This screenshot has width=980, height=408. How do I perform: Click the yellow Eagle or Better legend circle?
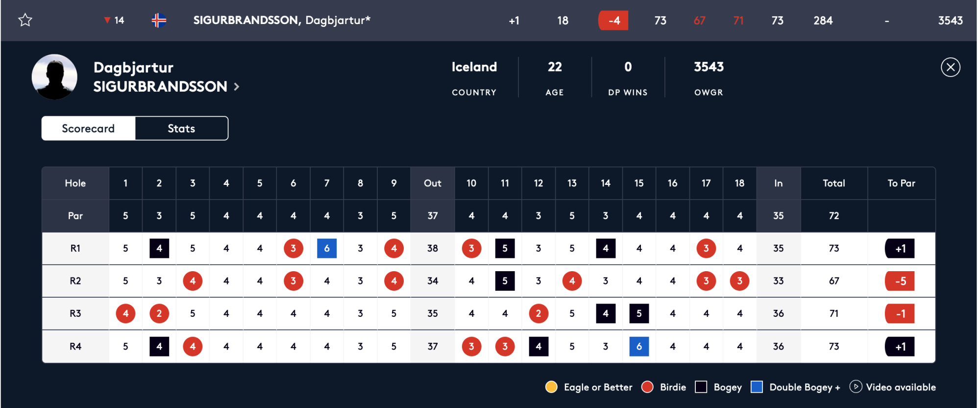(x=551, y=387)
